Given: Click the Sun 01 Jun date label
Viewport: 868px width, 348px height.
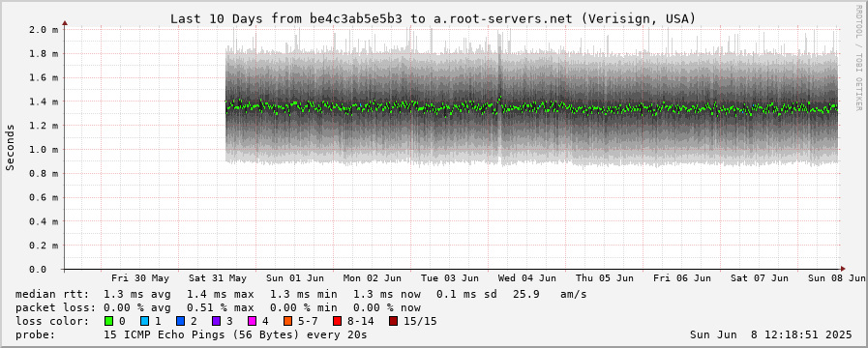Looking at the screenshot, I should pyautogui.click(x=295, y=278).
